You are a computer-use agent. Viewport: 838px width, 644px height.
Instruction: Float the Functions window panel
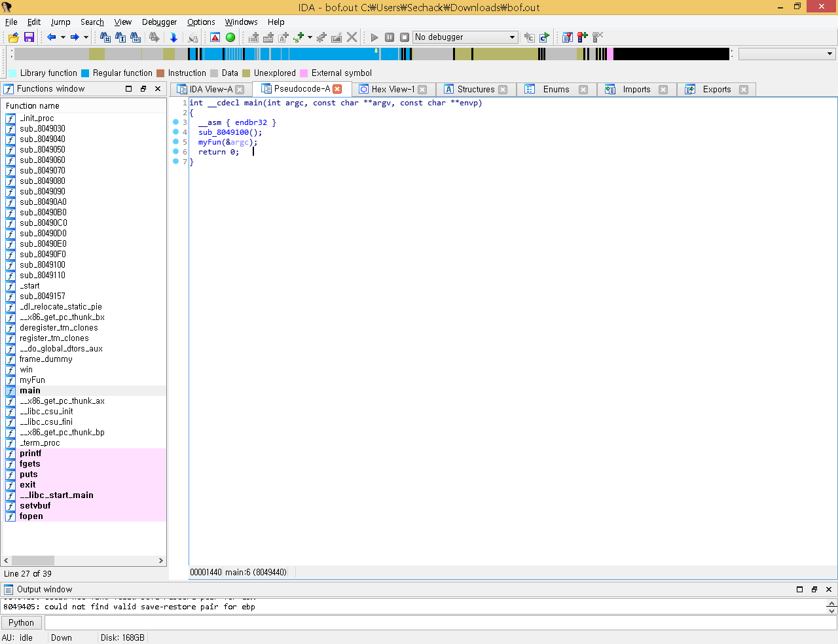point(143,88)
